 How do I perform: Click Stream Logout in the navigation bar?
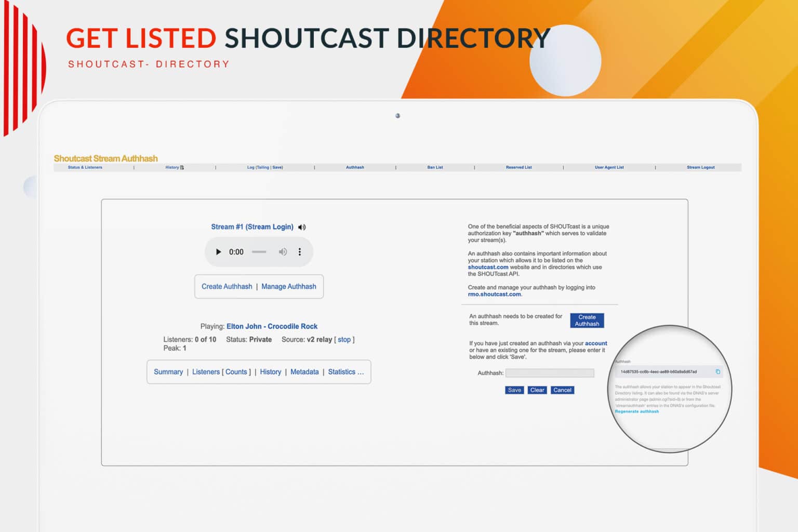coord(700,167)
